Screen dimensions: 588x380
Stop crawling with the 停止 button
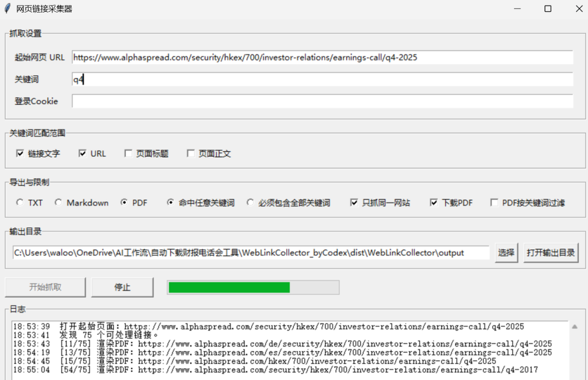pos(122,287)
